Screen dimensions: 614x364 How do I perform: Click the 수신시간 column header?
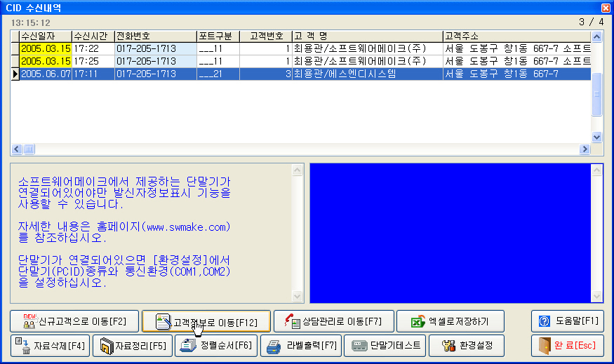[x=93, y=36]
